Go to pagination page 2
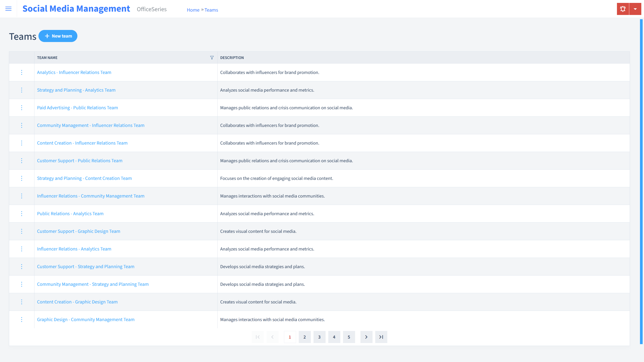This screenshot has width=644, height=362. tap(305, 337)
